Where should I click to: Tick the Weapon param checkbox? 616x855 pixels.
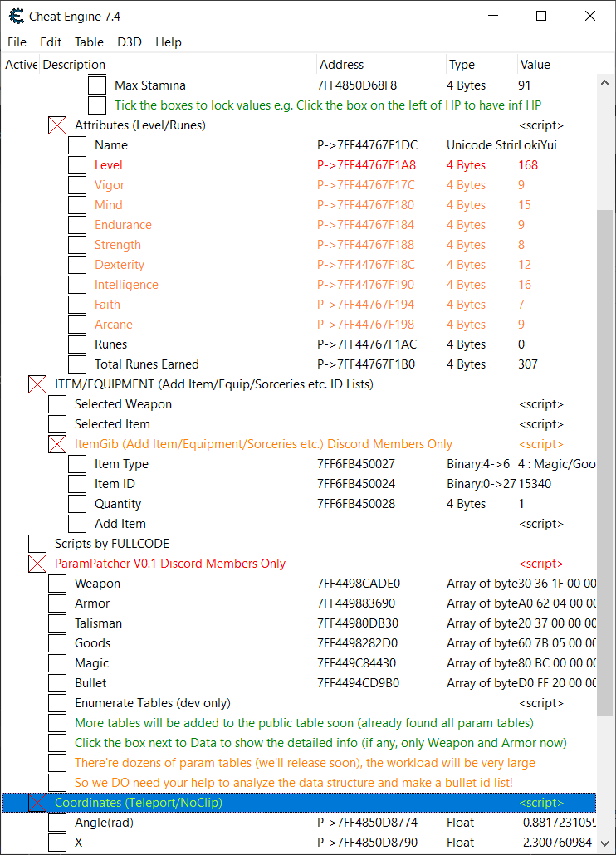tap(57, 584)
